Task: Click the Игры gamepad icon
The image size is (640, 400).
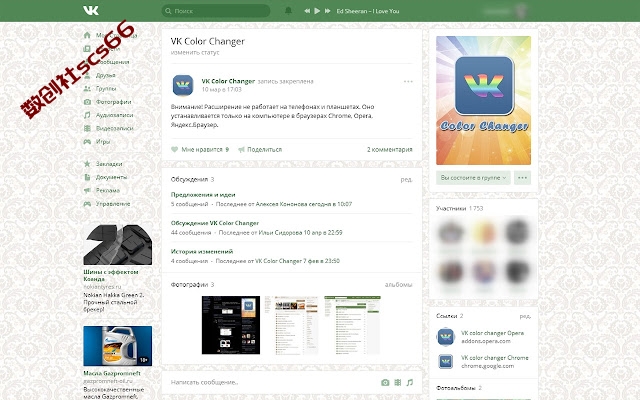Action: (x=87, y=142)
